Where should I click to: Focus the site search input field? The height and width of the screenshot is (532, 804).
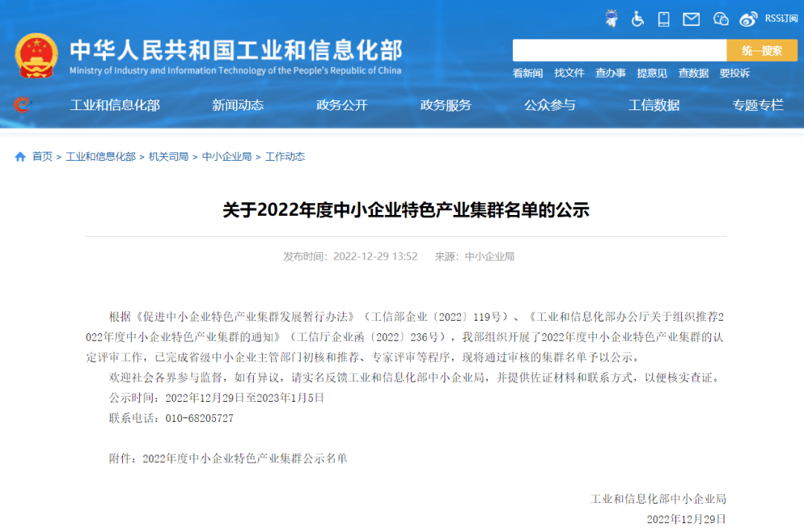[619, 51]
